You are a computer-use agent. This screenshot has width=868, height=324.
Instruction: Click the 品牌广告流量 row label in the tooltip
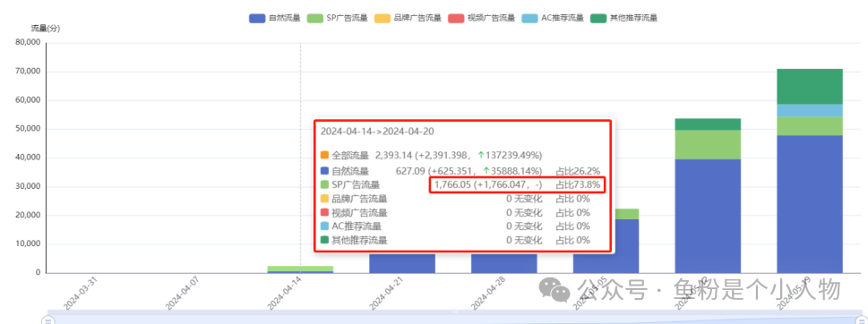pos(359,199)
